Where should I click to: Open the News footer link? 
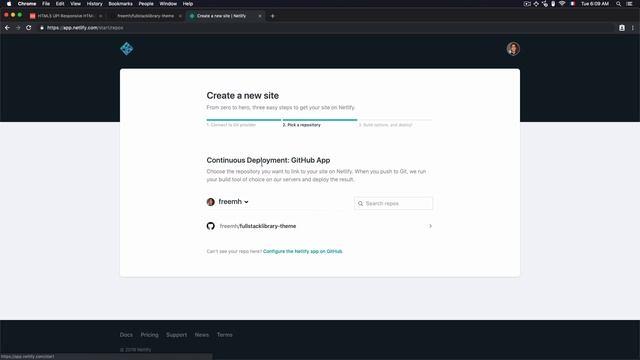(202, 335)
